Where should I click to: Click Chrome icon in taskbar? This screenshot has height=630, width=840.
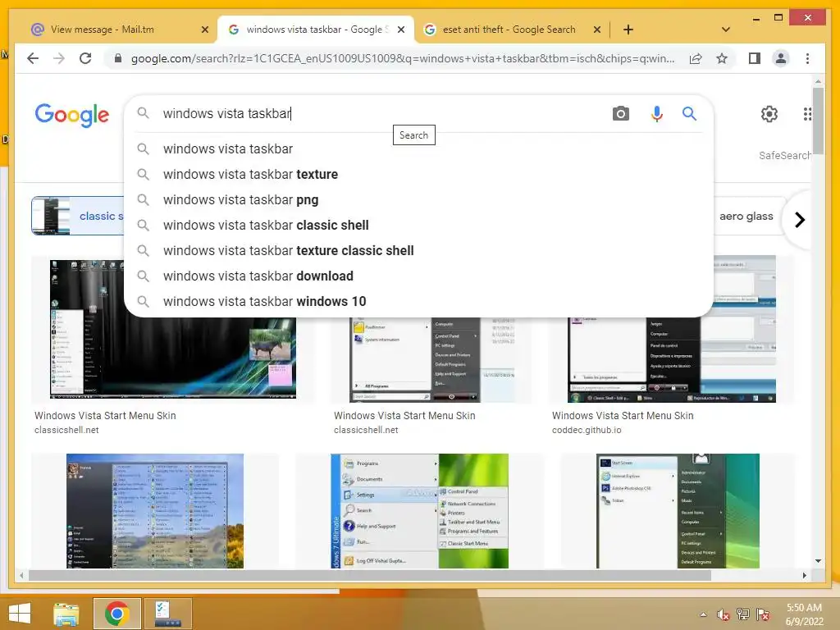pos(116,614)
